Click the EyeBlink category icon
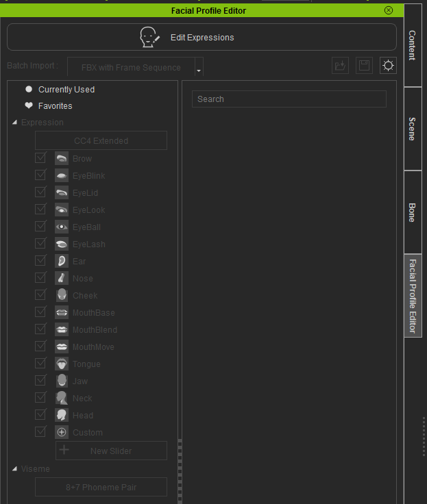This screenshot has height=504, width=427. [x=62, y=175]
